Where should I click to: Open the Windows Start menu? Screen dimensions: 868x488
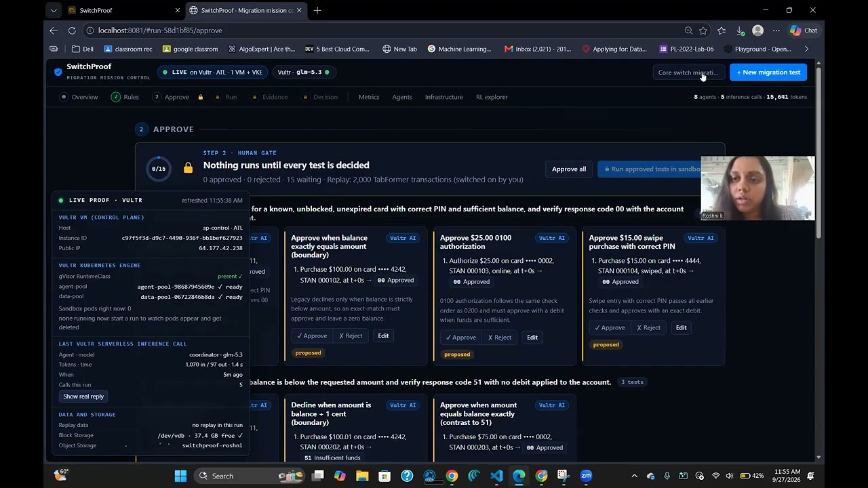tap(180, 476)
